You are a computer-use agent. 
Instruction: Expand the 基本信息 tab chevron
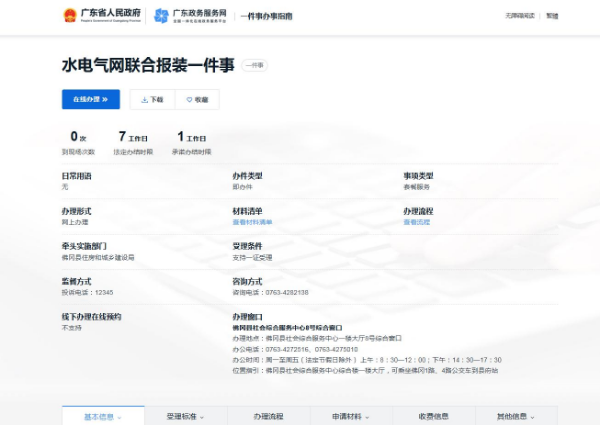click(119, 417)
